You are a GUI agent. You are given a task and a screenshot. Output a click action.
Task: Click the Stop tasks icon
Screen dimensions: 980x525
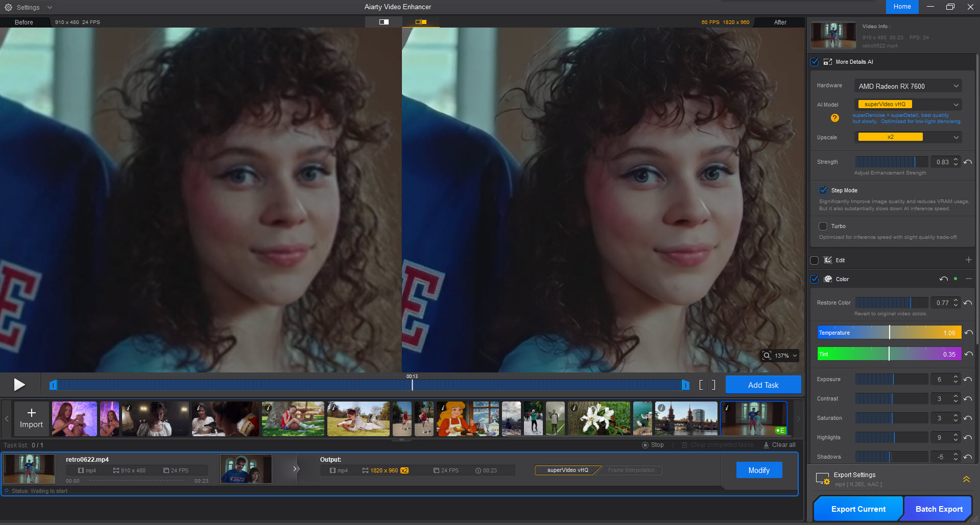tap(645, 445)
